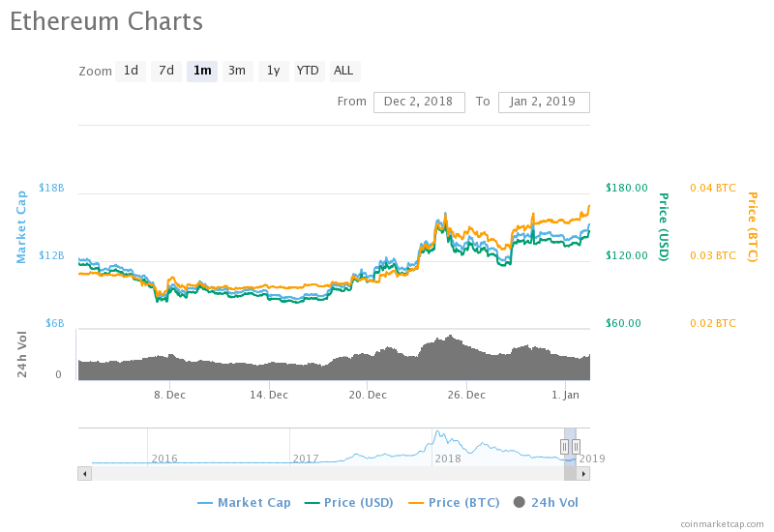Select the 7d zoom range
774x532 pixels.
[x=166, y=71]
